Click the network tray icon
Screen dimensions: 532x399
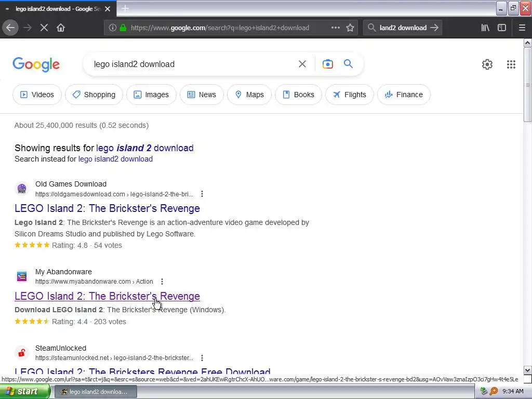pos(484,392)
